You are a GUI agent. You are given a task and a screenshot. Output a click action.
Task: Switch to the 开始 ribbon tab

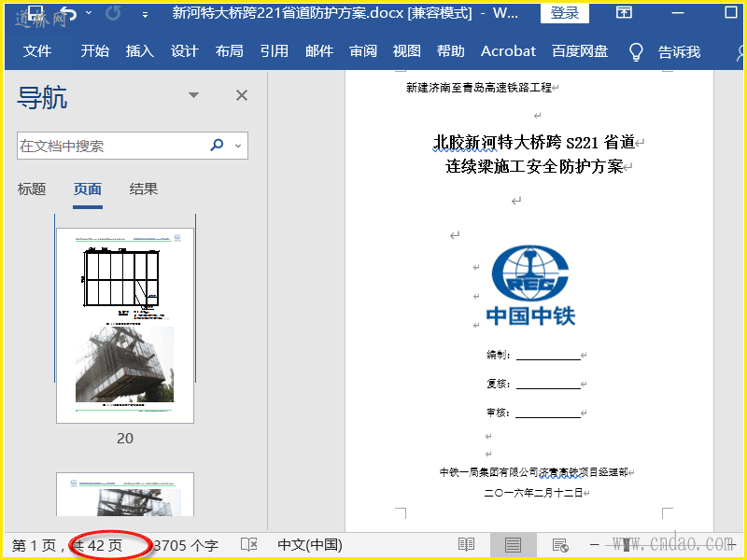(95, 51)
